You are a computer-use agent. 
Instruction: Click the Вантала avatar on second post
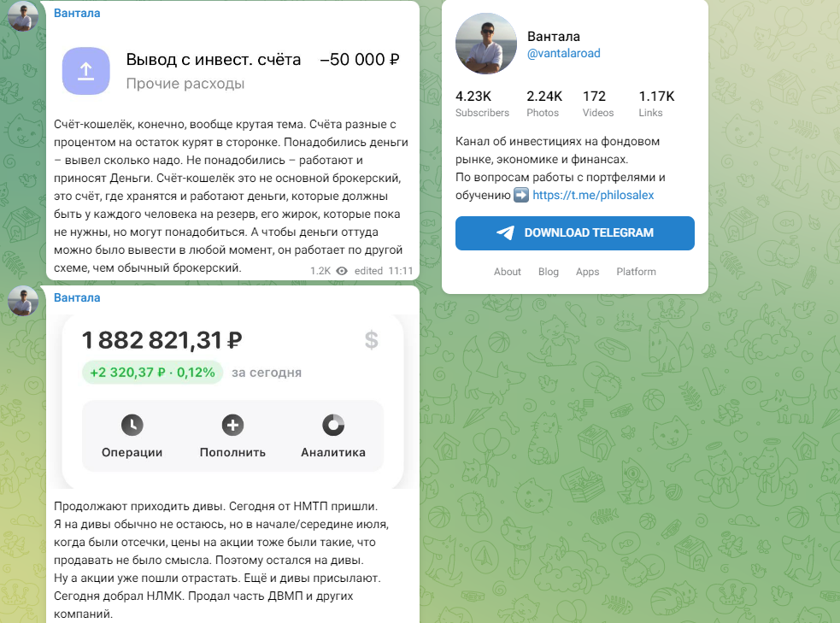pyautogui.click(x=23, y=301)
